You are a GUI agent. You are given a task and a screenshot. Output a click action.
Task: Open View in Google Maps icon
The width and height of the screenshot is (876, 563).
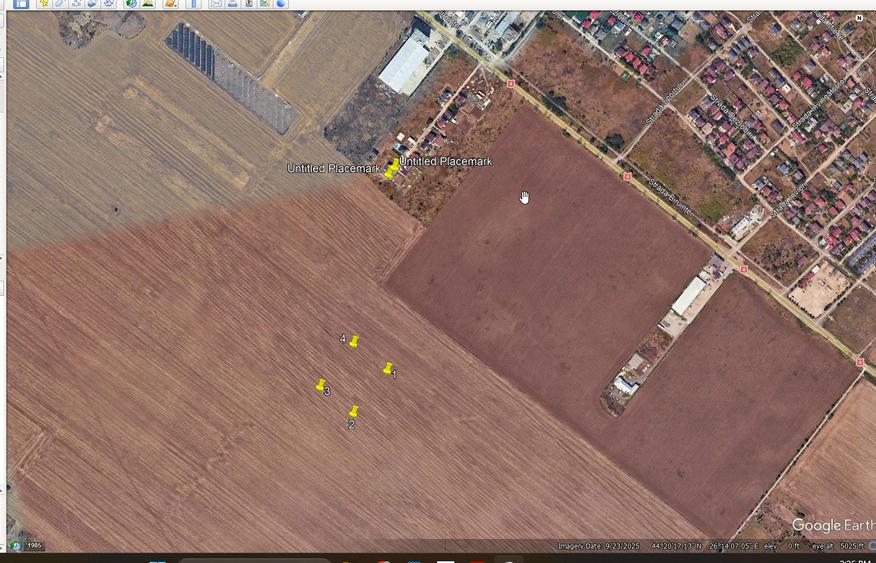click(x=264, y=3)
